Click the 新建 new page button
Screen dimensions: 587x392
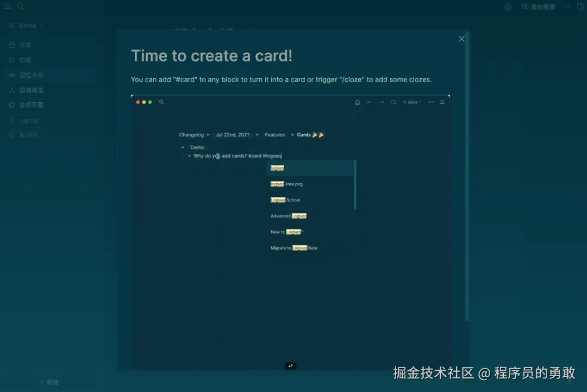point(49,382)
